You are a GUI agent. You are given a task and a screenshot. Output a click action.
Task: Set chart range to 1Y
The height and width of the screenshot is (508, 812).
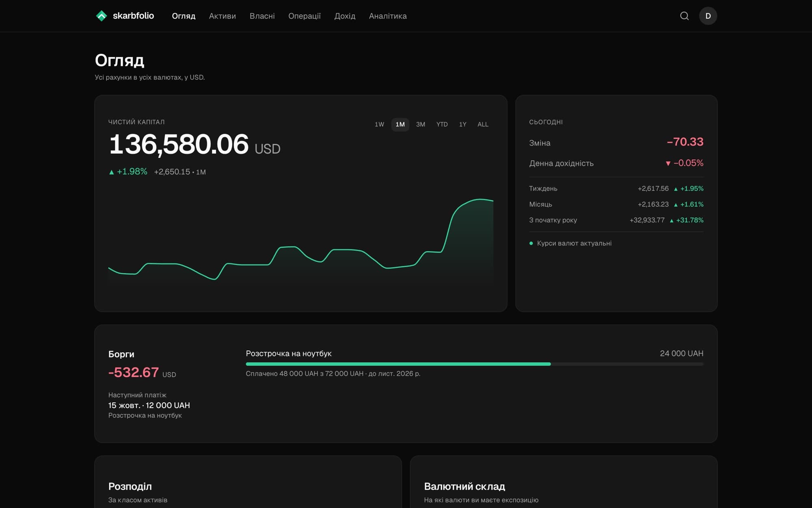click(463, 124)
